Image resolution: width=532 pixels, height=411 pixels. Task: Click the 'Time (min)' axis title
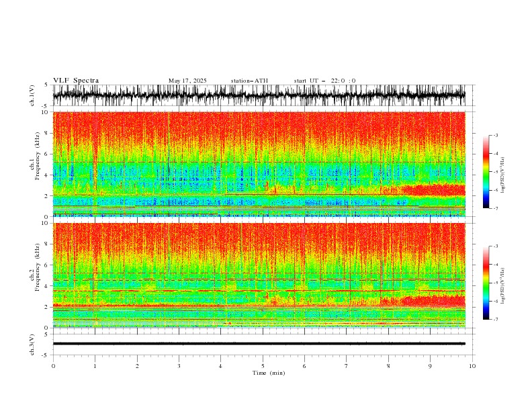point(269,373)
